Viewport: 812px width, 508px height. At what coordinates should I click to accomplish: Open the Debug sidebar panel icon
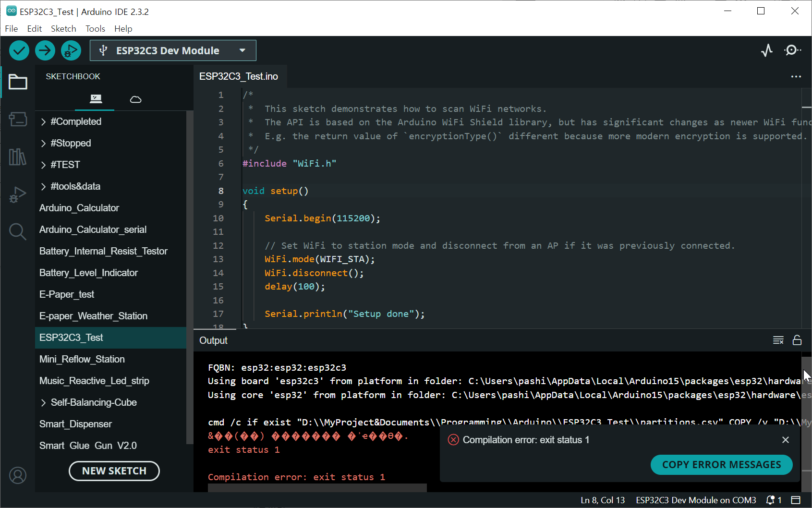(x=18, y=194)
